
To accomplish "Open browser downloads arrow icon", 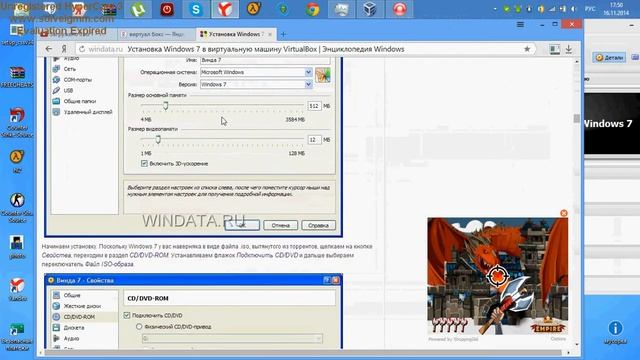I will click(x=569, y=49).
